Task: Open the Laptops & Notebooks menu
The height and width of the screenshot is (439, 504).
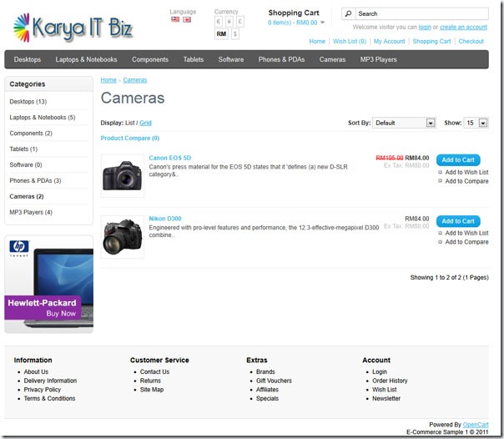Action: 86,59
